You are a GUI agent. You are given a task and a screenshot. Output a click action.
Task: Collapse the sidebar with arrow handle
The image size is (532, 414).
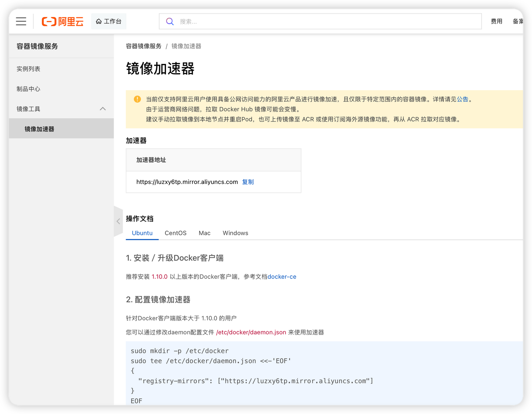[x=118, y=221]
